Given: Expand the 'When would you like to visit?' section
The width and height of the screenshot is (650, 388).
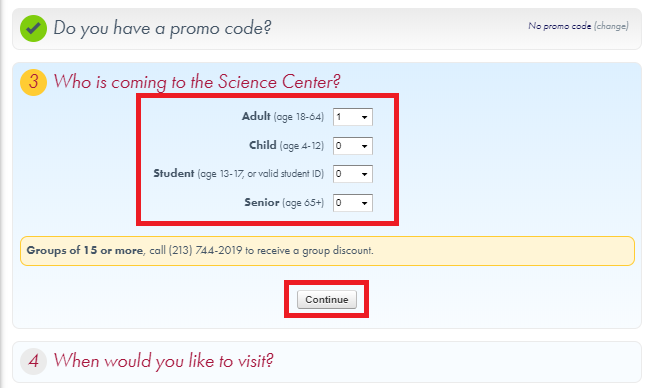Looking at the screenshot, I should (164, 361).
